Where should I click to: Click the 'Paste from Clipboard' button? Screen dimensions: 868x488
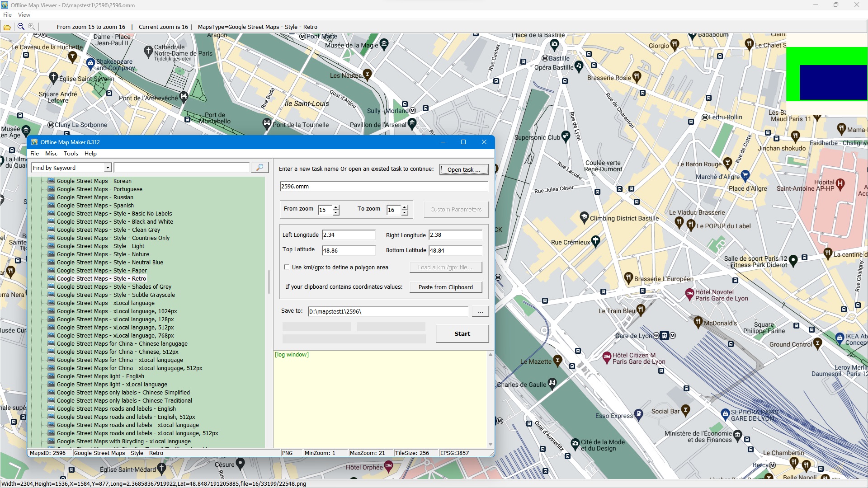click(446, 287)
